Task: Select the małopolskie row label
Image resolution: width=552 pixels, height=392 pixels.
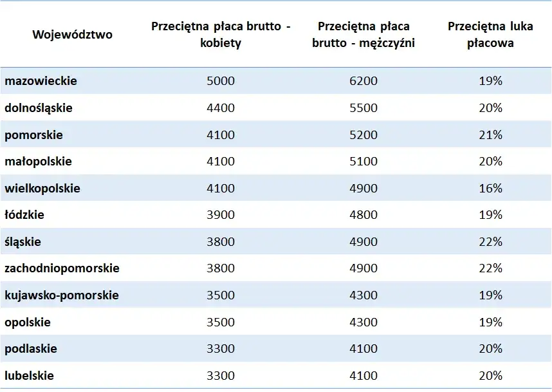Action: (x=38, y=162)
